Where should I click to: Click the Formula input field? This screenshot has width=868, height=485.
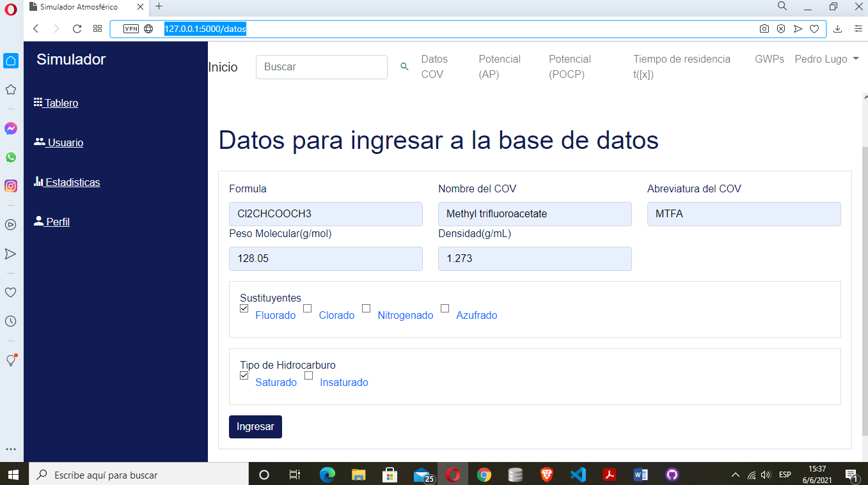(x=326, y=214)
